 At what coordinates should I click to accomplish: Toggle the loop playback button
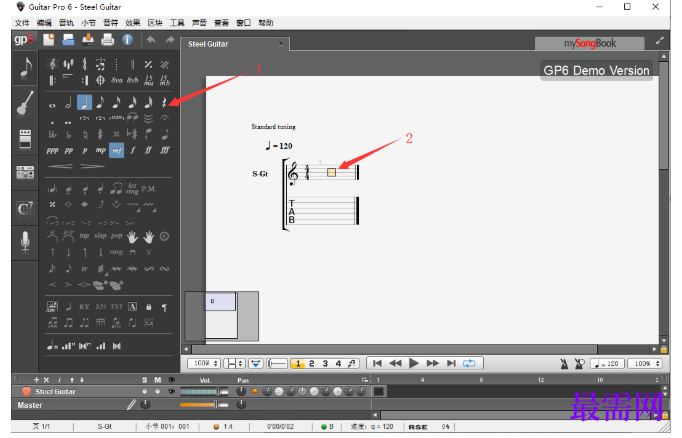pos(469,363)
